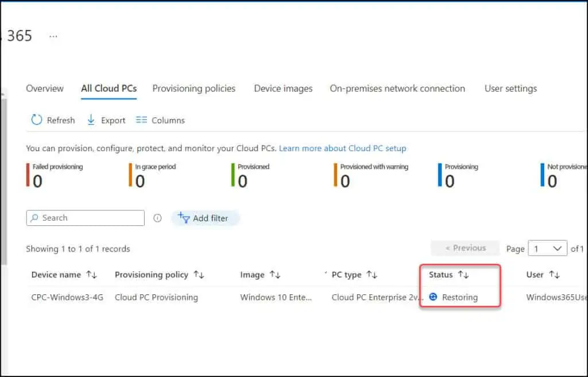The width and height of the screenshot is (588, 377).
Task: Sort by Provisioning policy column arrows
Action: click(199, 275)
